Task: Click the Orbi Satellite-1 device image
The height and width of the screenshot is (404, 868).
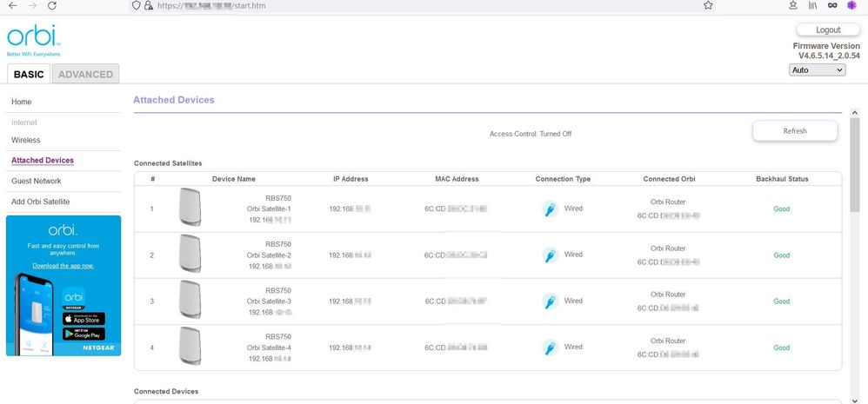Action: click(190, 207)
